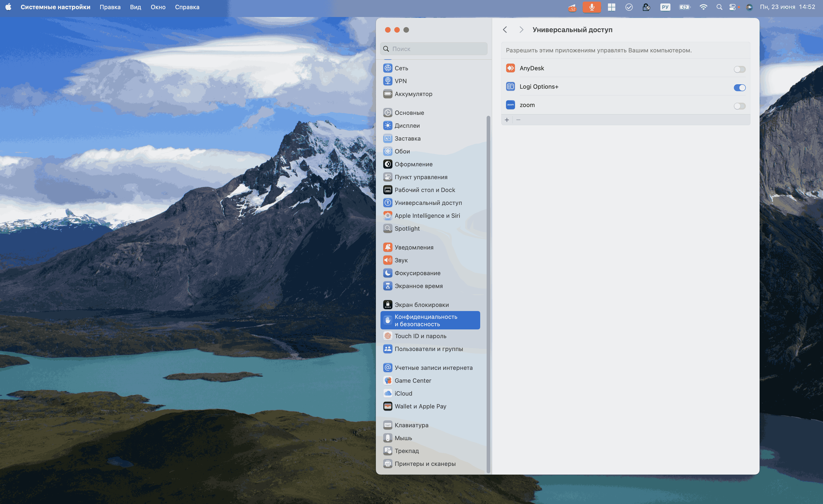Open Control Center in menu bar

732,7
